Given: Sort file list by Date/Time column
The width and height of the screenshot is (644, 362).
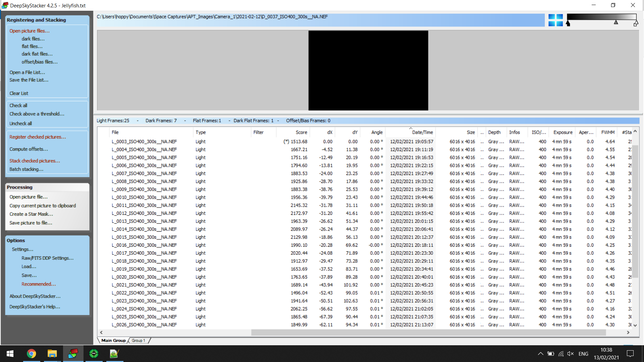Looking at the screenshot, I should [x=422, y=132].
